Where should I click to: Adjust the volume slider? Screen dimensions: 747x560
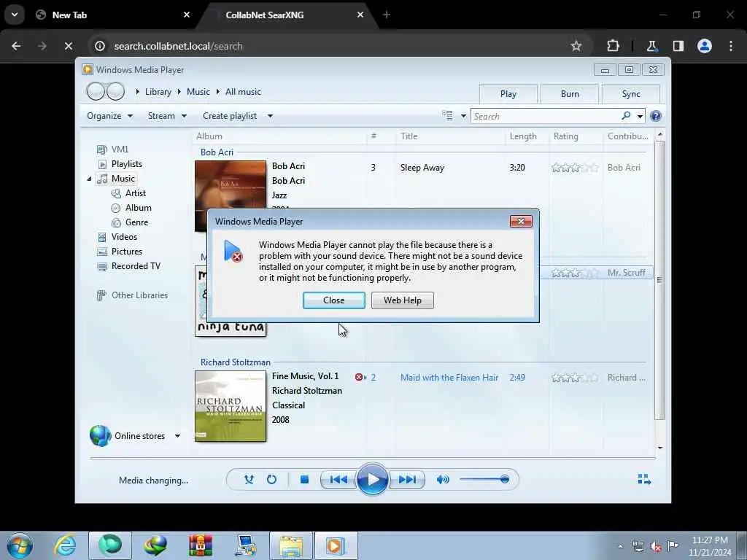484,480
